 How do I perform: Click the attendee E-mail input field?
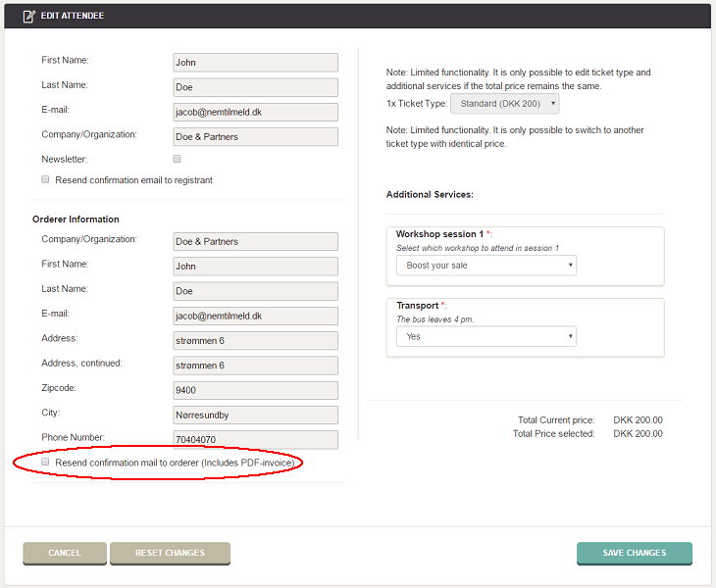pos(256,113)
